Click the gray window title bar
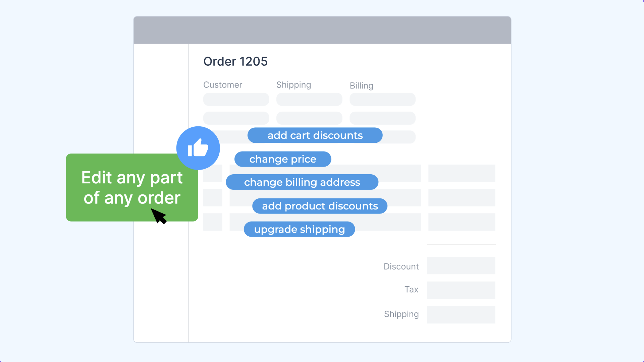This screenshot has width=644, height=362. [x=322, y=30]
